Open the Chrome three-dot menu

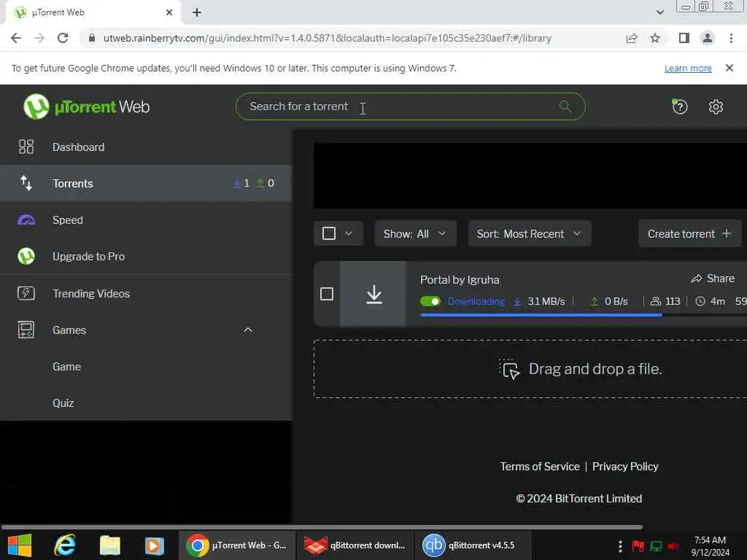point(731,38)
